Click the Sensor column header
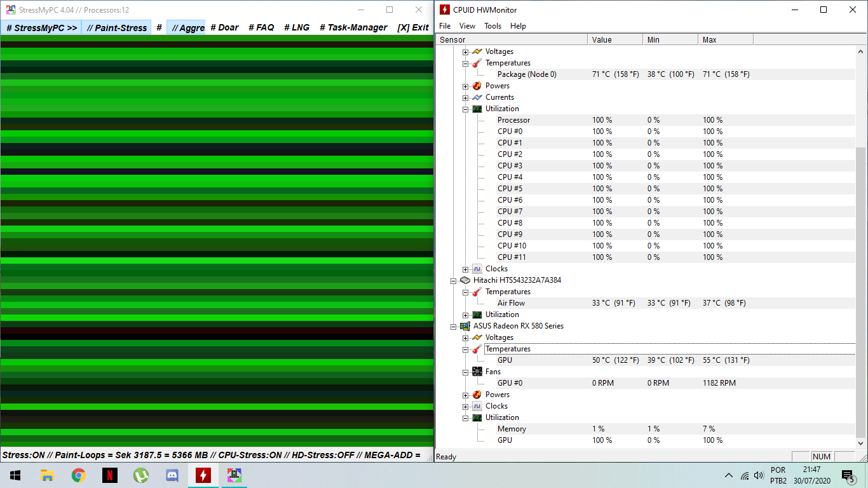This screenshot has width=868, height=488. click(x=512, y=39)
